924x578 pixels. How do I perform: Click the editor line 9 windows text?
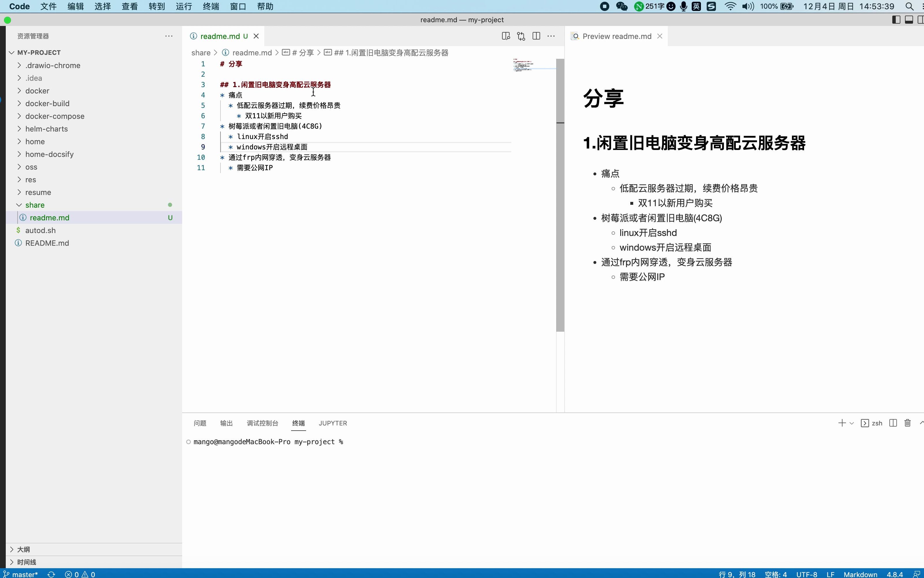point(272,147)
